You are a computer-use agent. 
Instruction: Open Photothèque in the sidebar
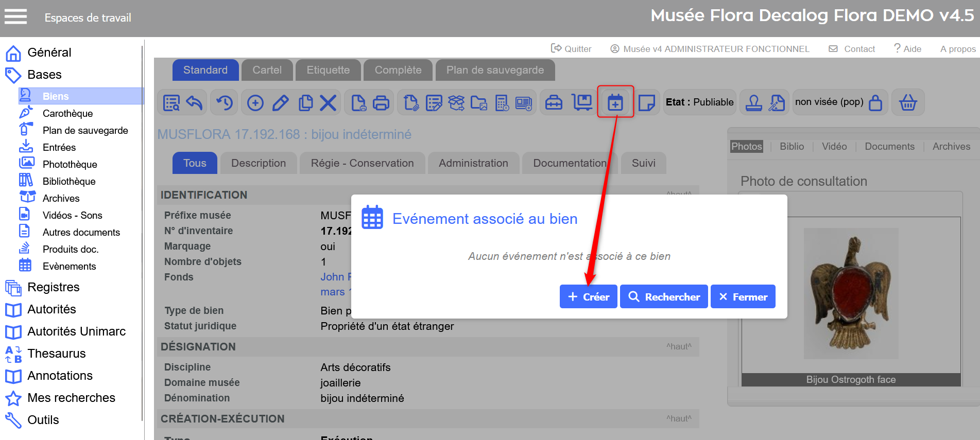70,164
